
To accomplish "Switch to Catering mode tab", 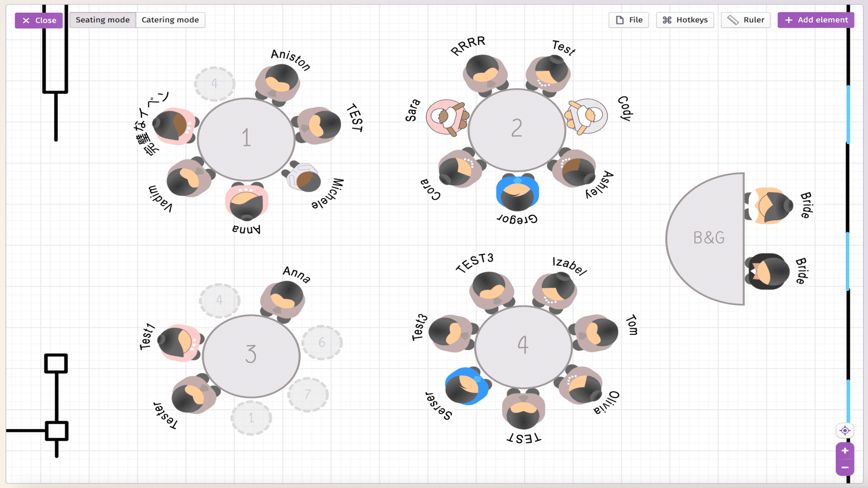I will click(170, 20).
